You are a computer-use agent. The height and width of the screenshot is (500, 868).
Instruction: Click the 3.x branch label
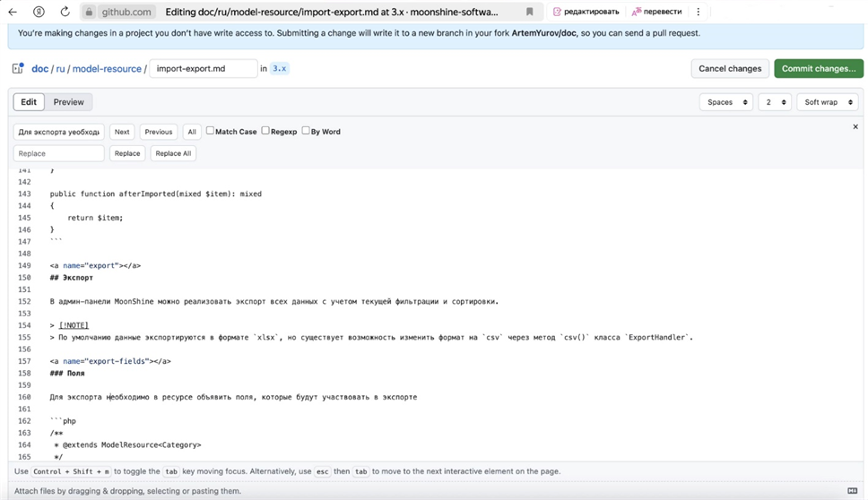(x=280, y=69)
